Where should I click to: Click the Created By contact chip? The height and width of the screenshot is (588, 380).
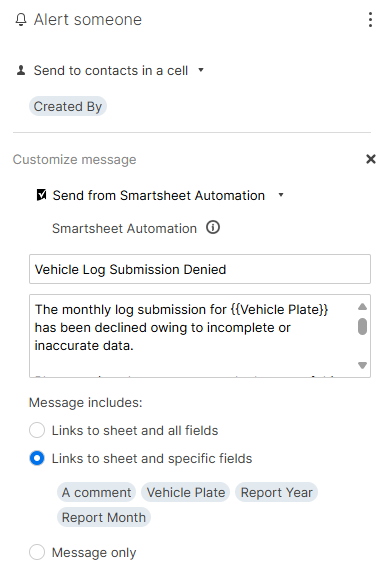click(x=68, y=106)
